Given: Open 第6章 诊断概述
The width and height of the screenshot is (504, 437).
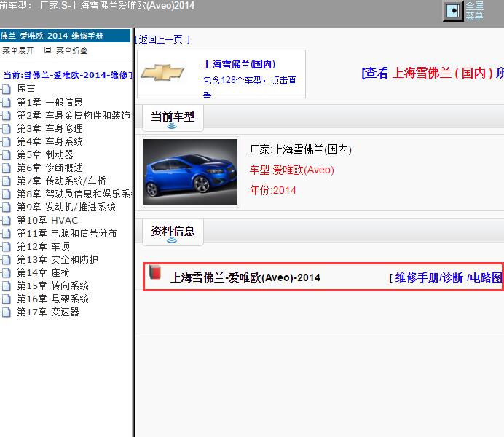Looking at the screenshot, I should [x=50, y=168].
